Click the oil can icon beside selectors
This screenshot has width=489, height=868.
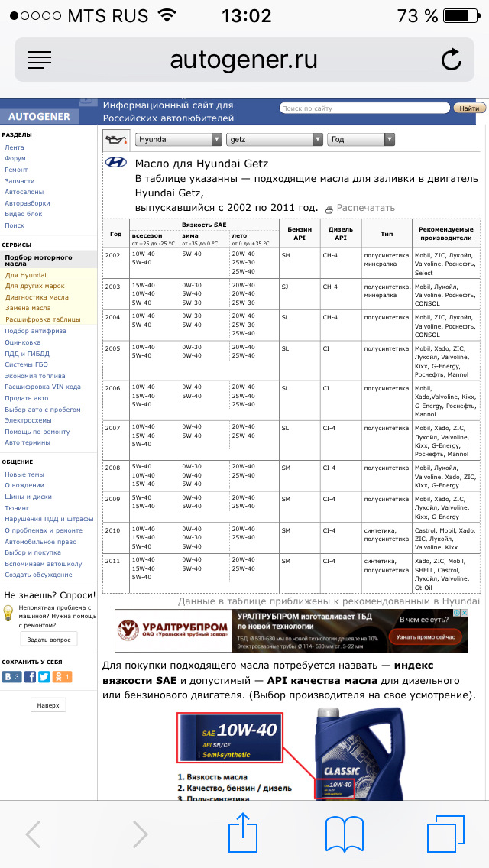coord(116,140)
